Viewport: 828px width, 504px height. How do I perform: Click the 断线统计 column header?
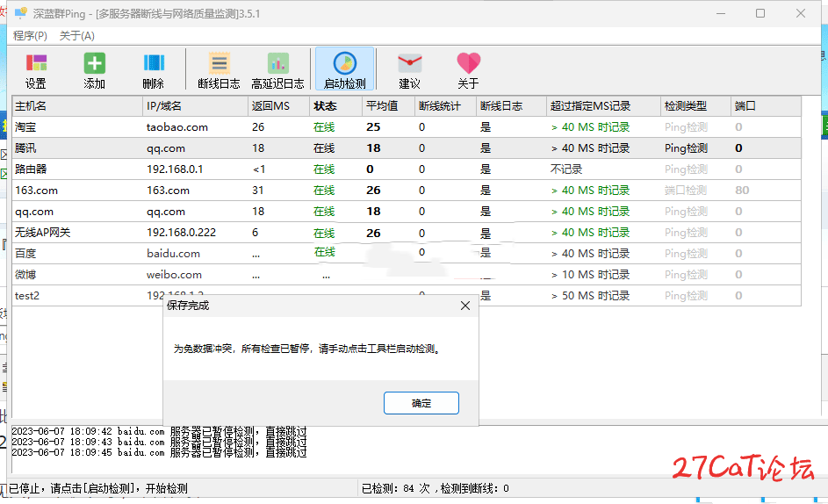[x=445, y=106]
